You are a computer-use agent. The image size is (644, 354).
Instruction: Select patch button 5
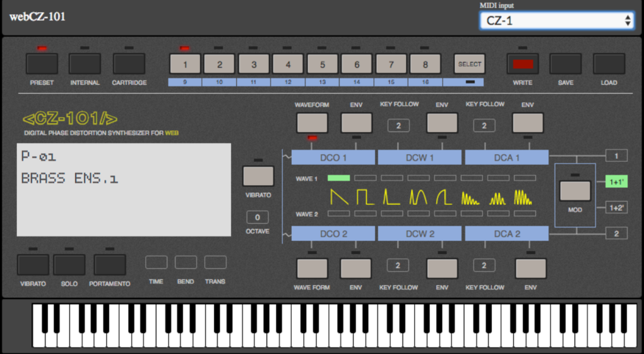pos(323,64)
